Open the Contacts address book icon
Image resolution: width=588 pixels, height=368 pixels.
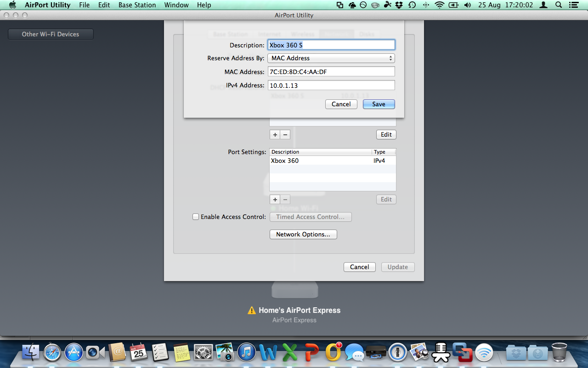pos(117,353)
